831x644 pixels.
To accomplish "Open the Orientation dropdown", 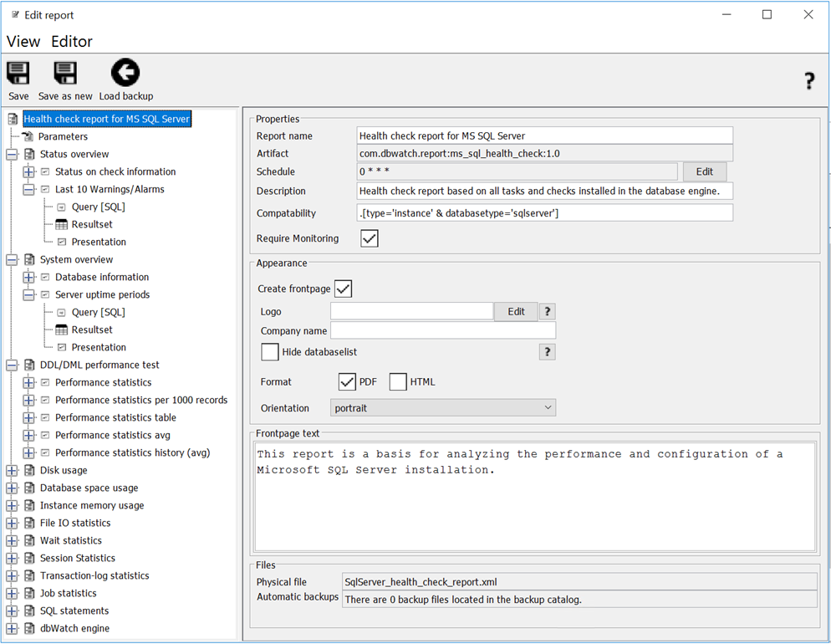I will (x=443, y=408).
